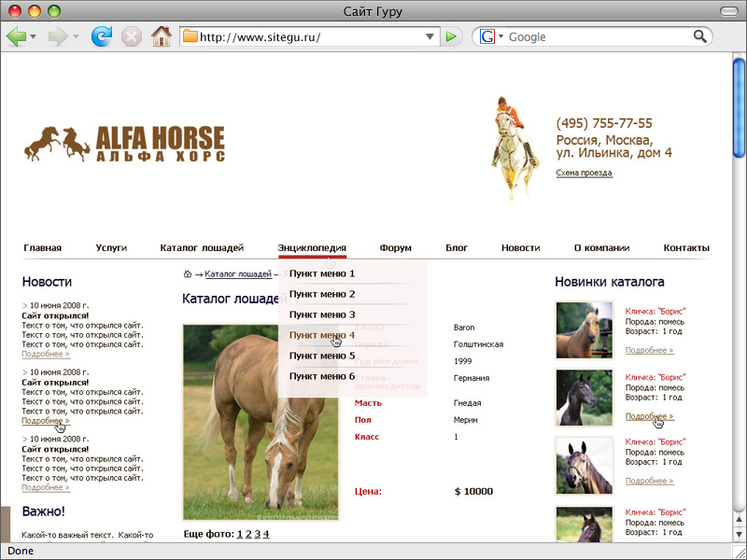The image size is (747, 560).
Task: Open photo link 1 under Еще фото
Action: [x=240, y=534]
